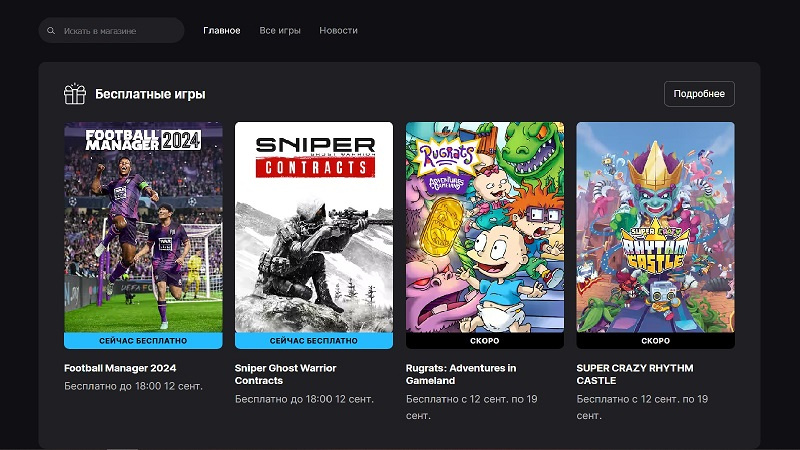800x450 pixels.
Task: Switch to the Все игры tab
Action: (280, 31)
